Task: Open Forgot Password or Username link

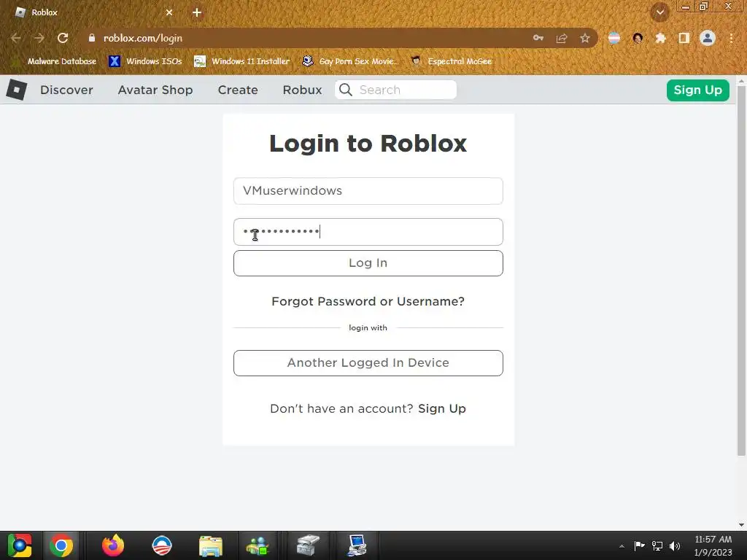Action: (x=368, y=301)
